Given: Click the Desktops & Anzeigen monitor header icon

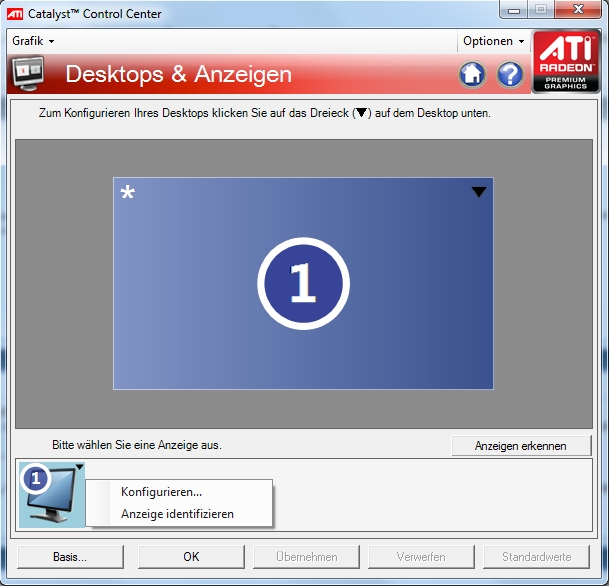Looking at the screenshot, I should click(28, 73).
